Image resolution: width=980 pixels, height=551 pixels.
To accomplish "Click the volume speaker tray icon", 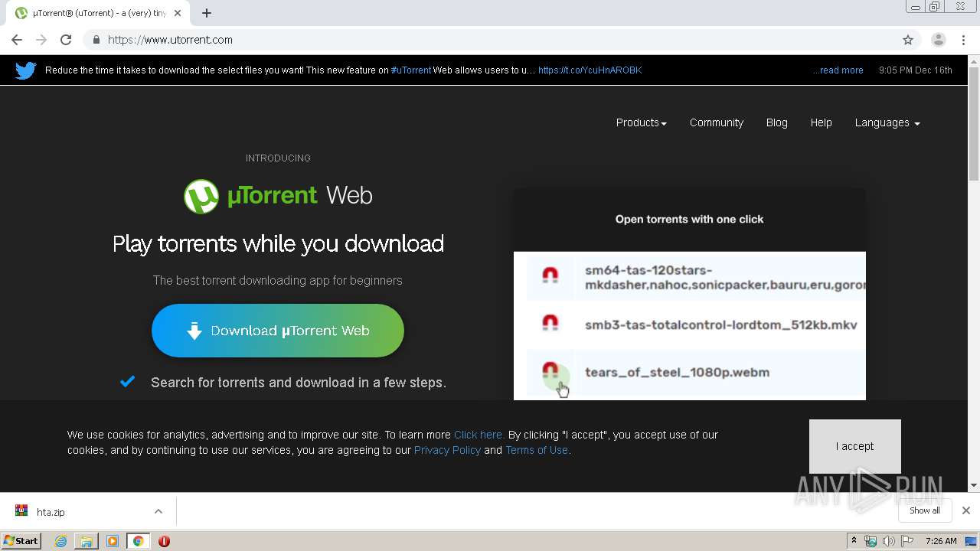I will [x=889, y=541].
